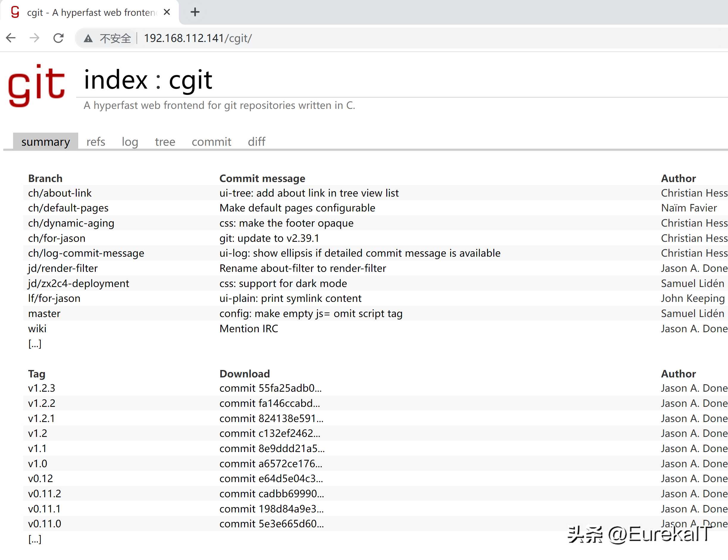The width and height of the screenshot is (728, 560).
Task: Download commit 55fa25adb0...
Action: [270, 388]
